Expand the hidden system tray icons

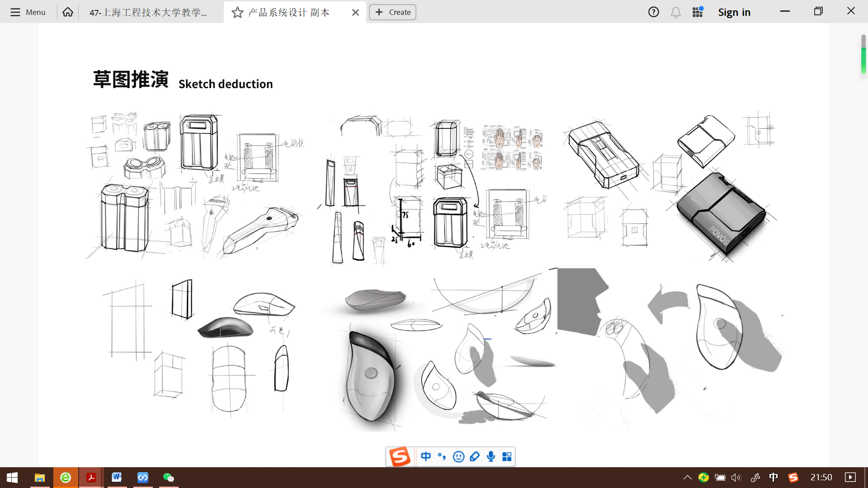687,478
